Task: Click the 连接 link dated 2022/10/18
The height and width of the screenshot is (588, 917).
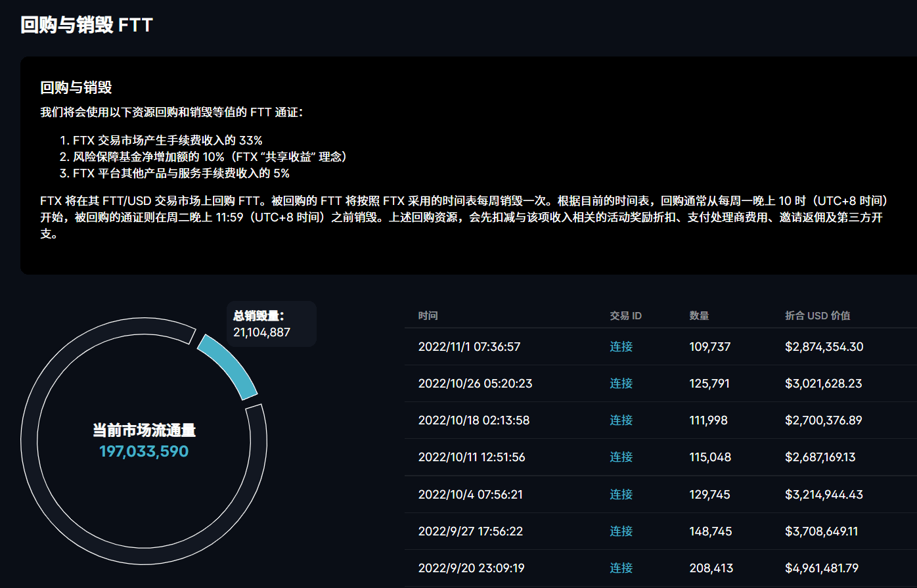Action: point(620,420)
